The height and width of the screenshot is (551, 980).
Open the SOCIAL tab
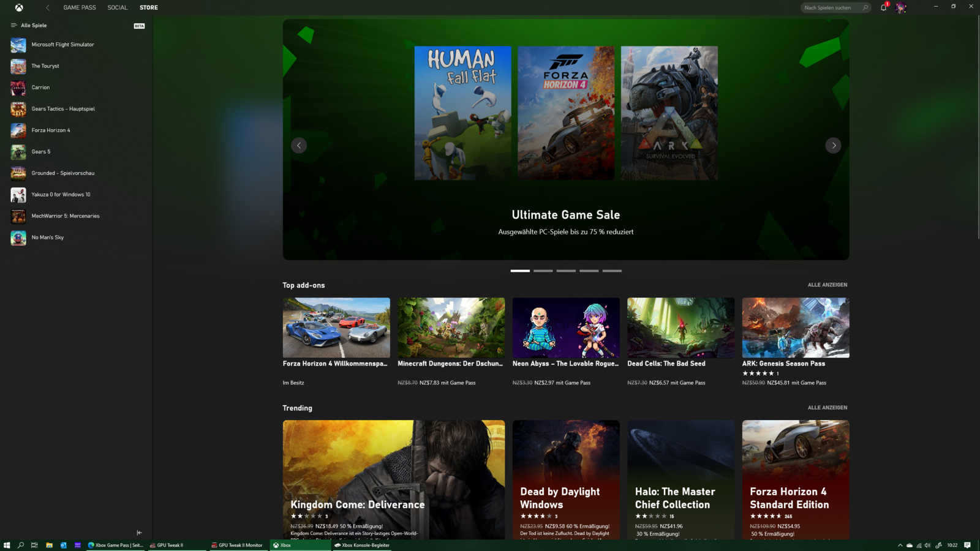click(x=118, y=7)
